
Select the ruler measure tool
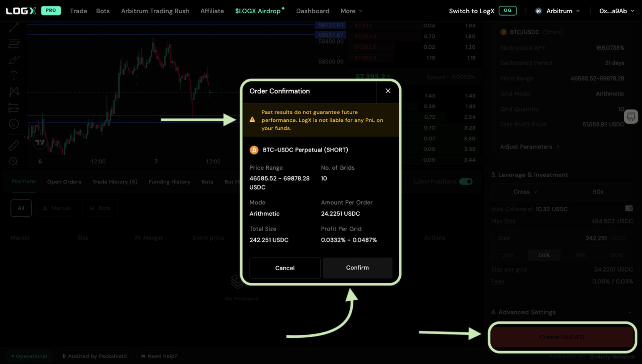pyautogui.click(x=13, y=145)
